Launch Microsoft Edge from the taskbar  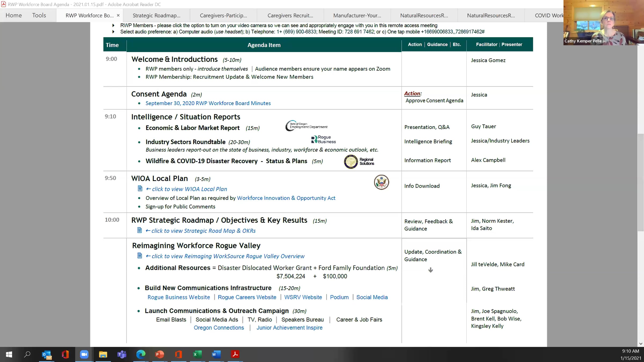coord(141,354)
